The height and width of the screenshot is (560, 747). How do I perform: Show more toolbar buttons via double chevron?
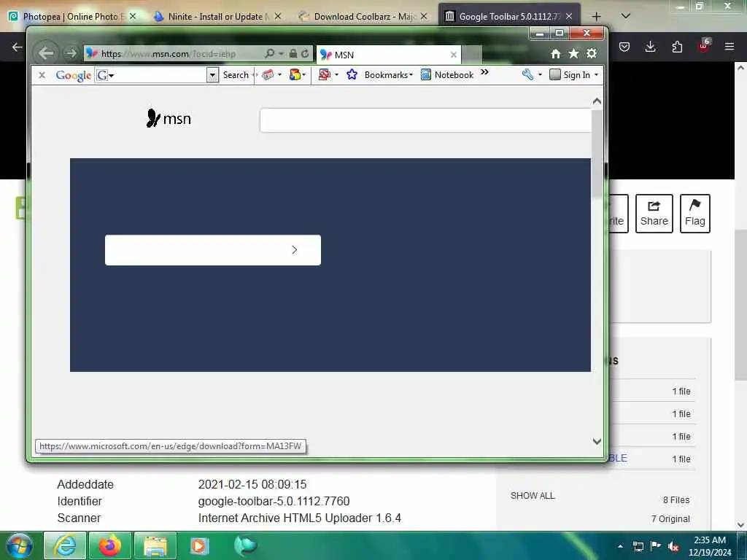click(484, 72)
